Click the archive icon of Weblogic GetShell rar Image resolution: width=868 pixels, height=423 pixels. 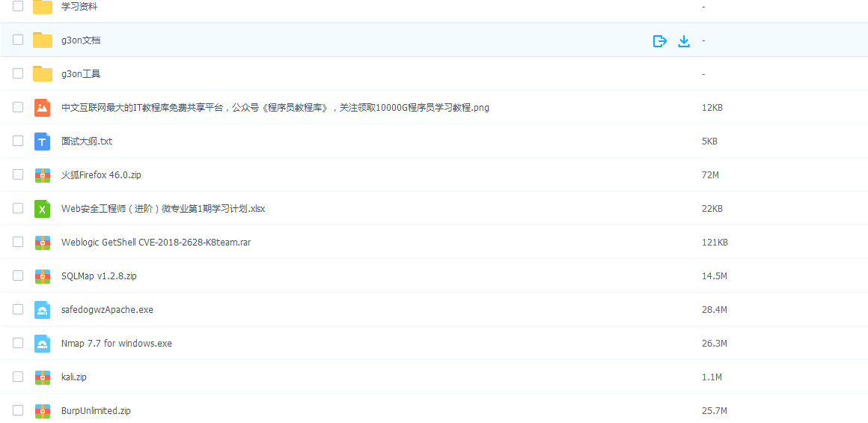[x=43, y=243]
